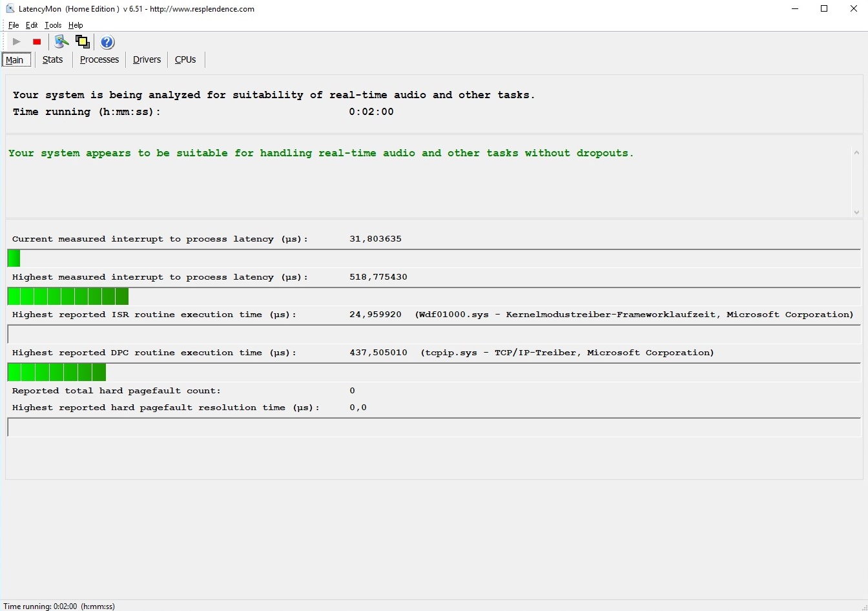The height and width of the screenshot is (611, 868).
Task: Open the File menu
Action: click(14, 25)
